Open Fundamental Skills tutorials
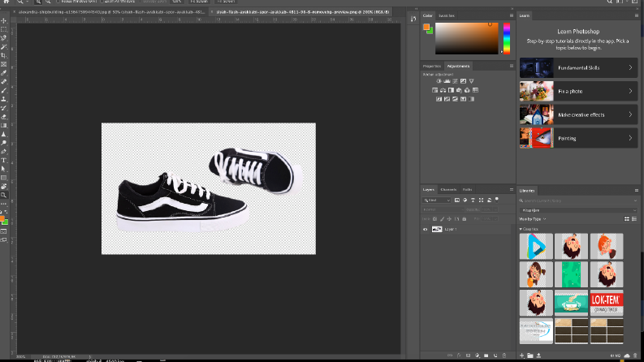This screenshot has width=644, height=362. tap(578, 67)
